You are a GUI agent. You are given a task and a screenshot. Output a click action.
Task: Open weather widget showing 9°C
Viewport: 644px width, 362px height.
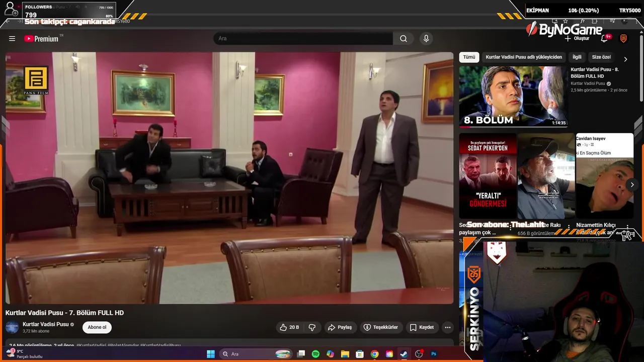pos(24,354)
